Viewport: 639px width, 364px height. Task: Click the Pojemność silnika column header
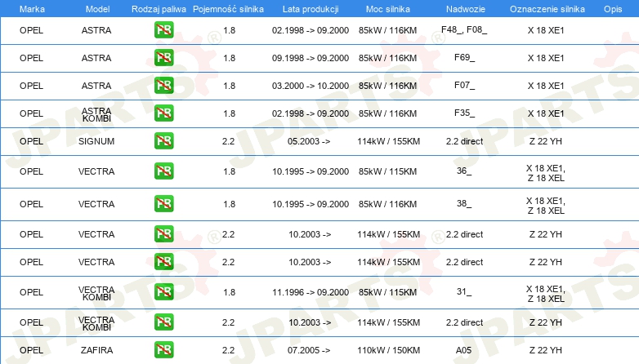tap(228, 9)
